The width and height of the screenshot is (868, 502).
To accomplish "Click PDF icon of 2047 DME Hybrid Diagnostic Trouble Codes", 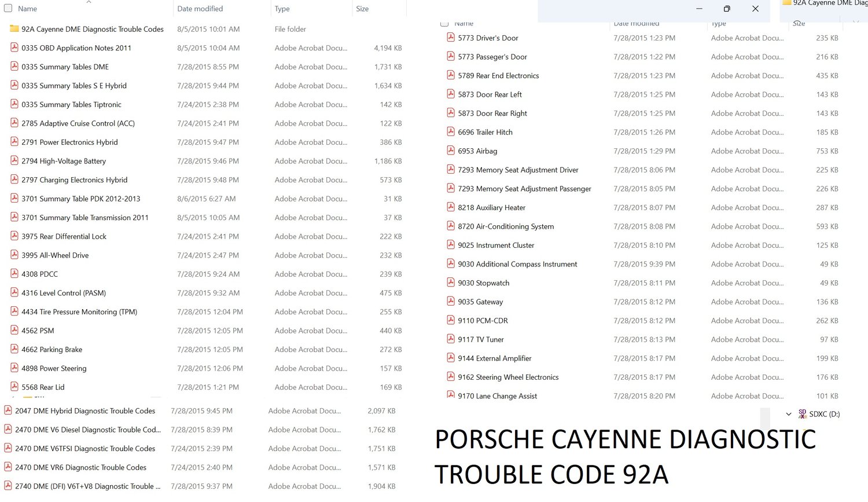I will [x=8, y=411].
